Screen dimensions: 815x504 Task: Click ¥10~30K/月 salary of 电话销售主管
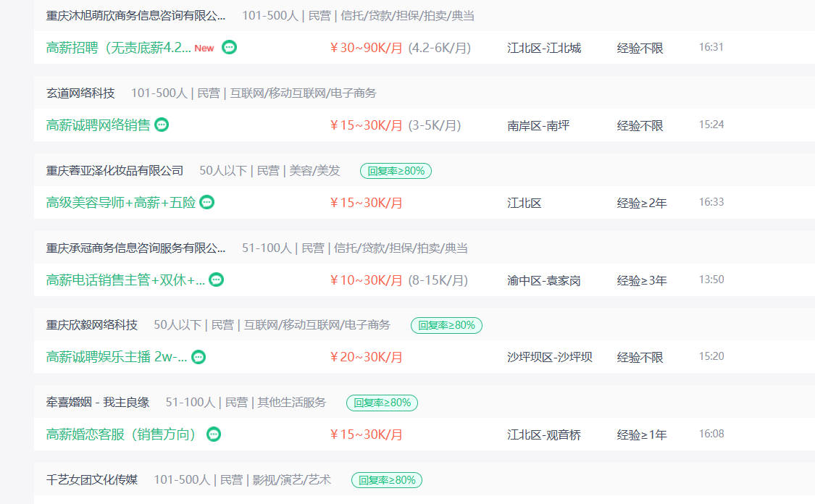(366, 280)
